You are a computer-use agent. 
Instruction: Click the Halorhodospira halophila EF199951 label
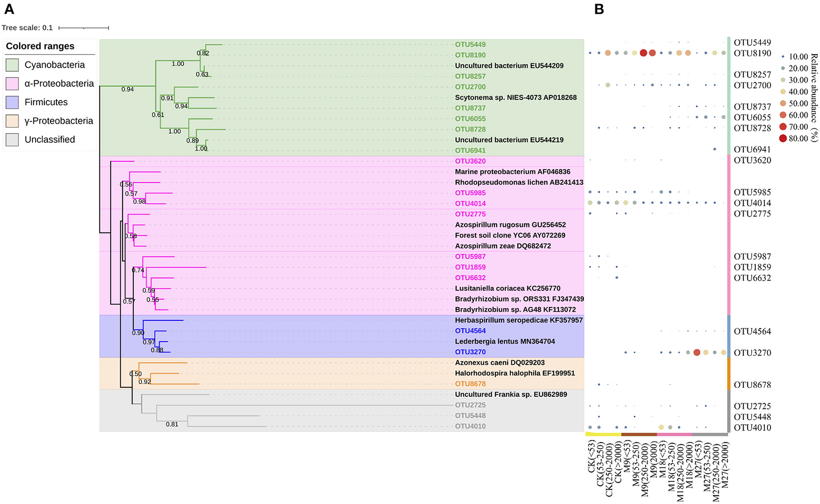[515, 373]
